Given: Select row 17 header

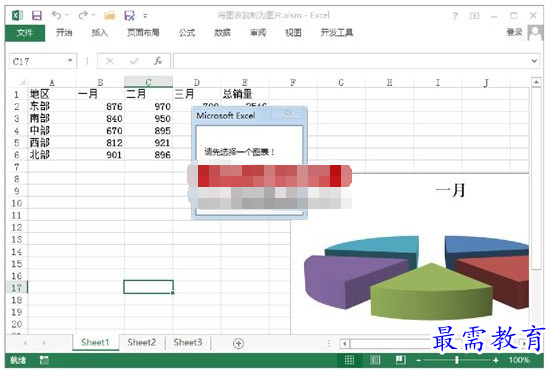Looking at the screenshot, I should pyautogui.click(x=17, y=288).
